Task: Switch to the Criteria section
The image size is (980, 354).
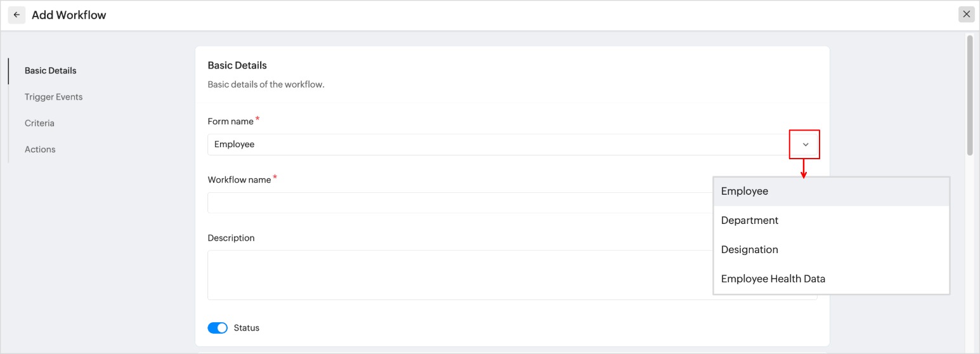Action: point(39,123)
